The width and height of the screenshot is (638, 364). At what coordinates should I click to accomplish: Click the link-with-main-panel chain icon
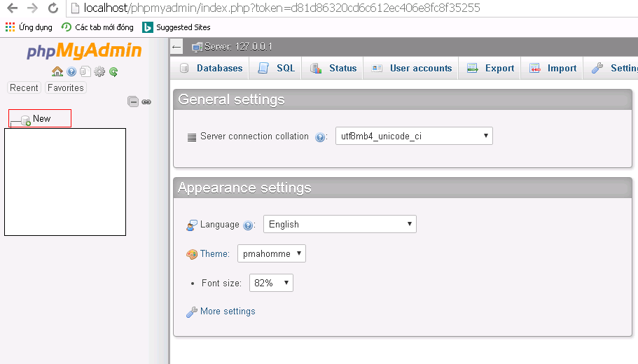146,101
